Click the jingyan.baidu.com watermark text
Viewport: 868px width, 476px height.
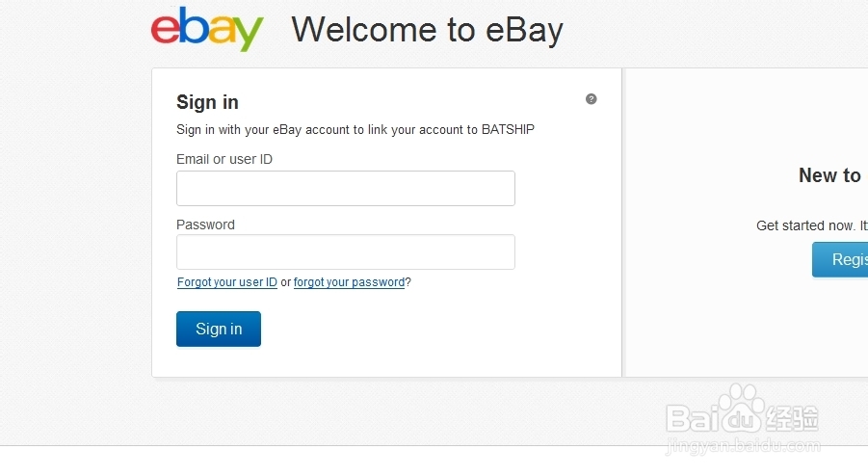coord(743,446)
